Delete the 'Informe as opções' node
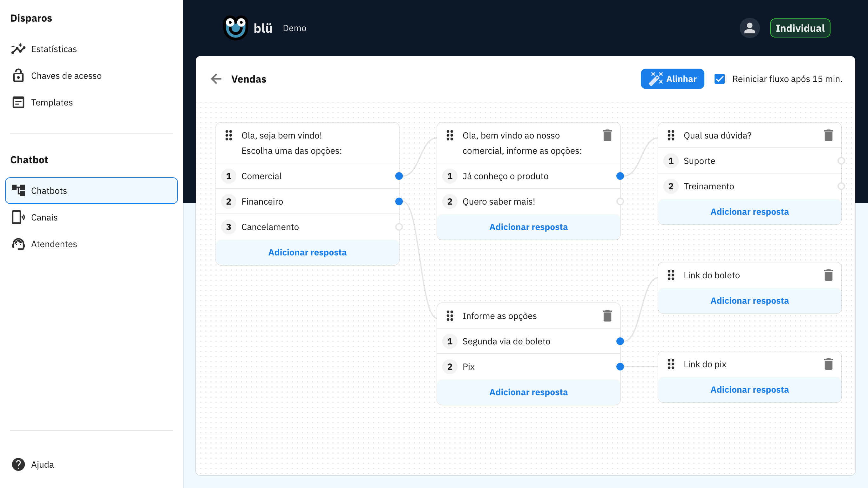Image resolution: width=868 pixels, height=488 pixels. (608, 316)
